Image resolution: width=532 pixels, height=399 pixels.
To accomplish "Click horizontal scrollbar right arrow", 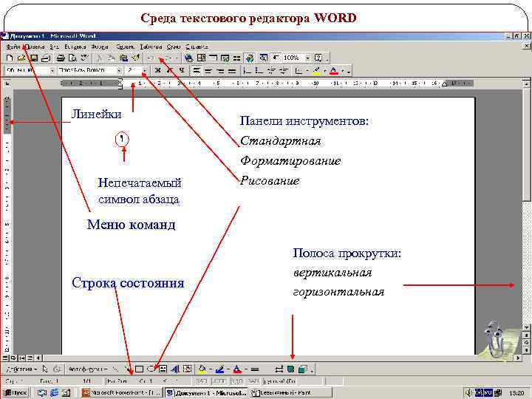I will (518, 358).
